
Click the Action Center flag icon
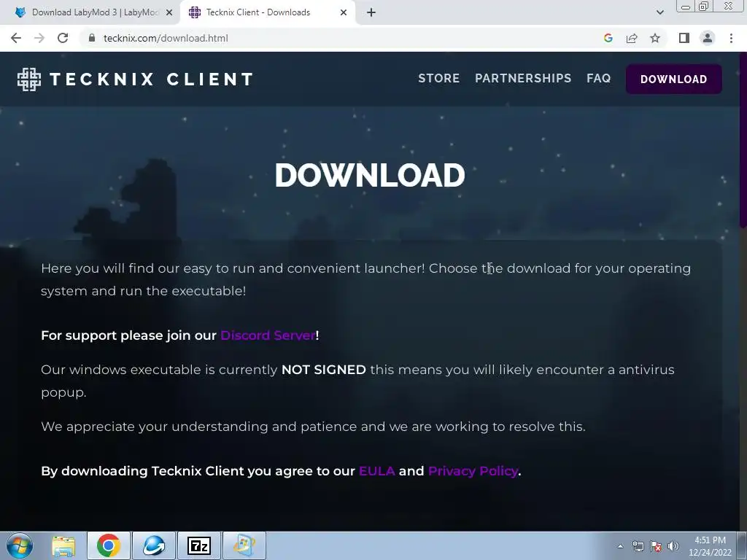coord(656,546)
